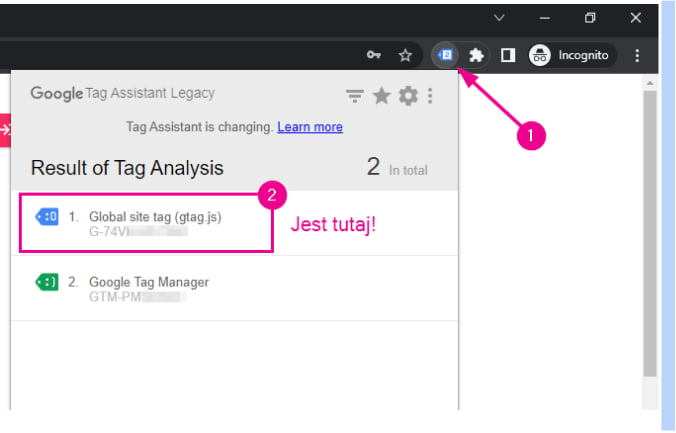Open Tag Assistant filter icon
The height and width of the screenshot is (433, 676).
pos(354,96)
